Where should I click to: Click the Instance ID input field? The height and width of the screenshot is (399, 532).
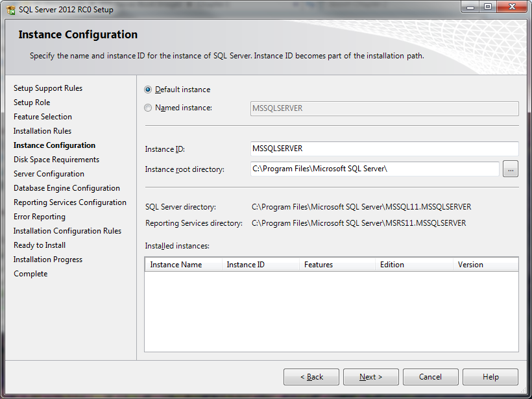[x=385, y=149]
